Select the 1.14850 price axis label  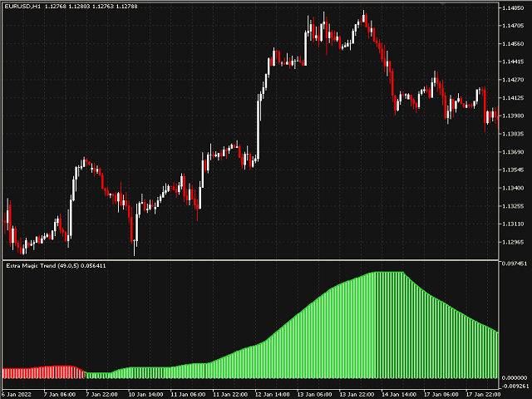514,7
